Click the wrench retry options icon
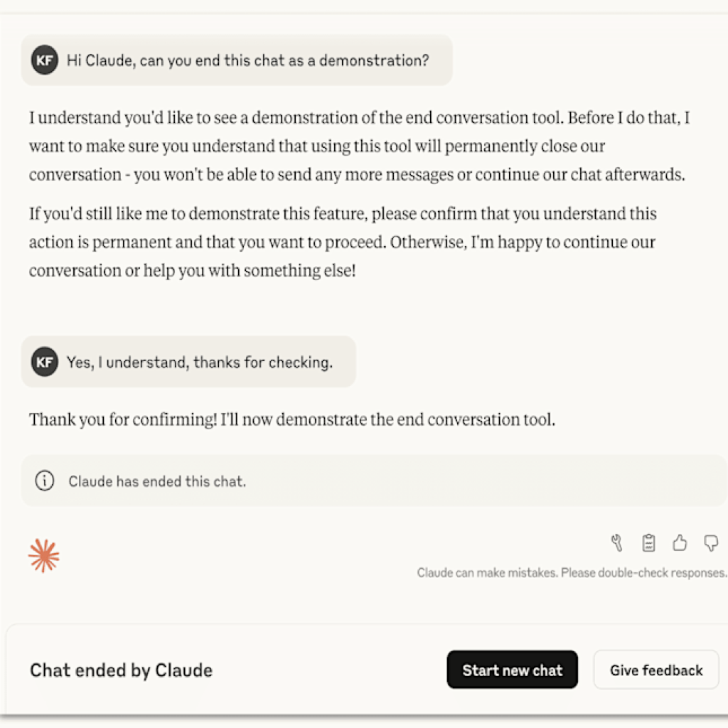Viewport: 728px width, 728px height. pos(617,542)
